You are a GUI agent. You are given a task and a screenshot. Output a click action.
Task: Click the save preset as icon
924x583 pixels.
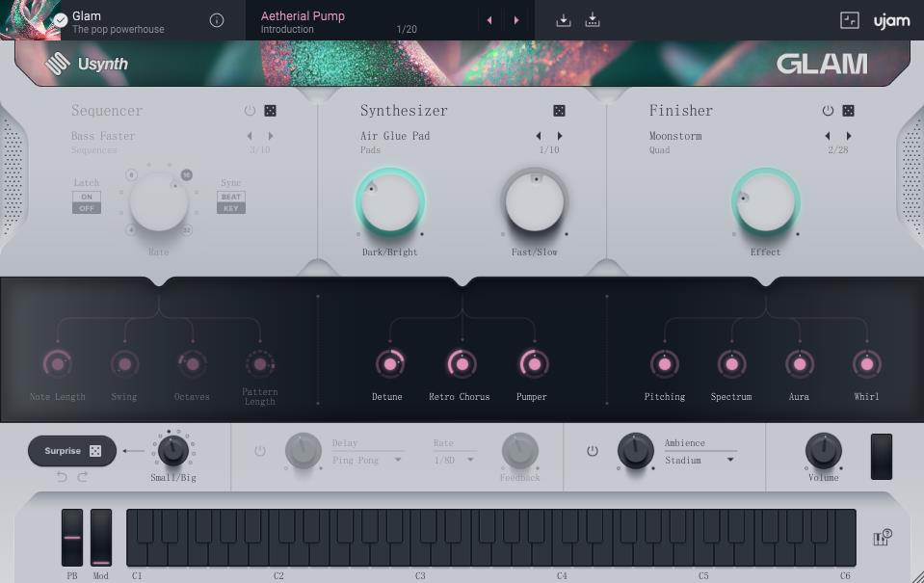click(x=593, y=20)
